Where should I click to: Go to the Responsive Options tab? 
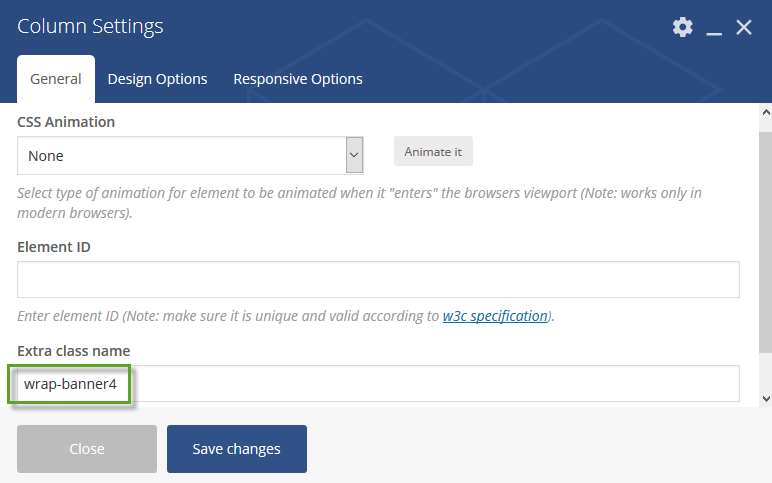click(x=297, y=79)
